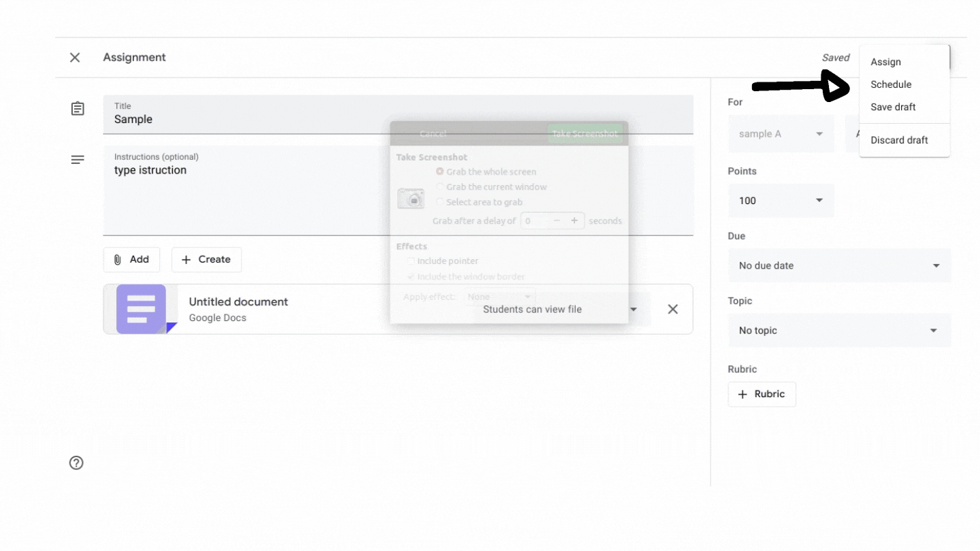Increase screenshot delay with plus button
Viewport: 980px width, 551px height.
pyautogui.click(x=574, y=221)
